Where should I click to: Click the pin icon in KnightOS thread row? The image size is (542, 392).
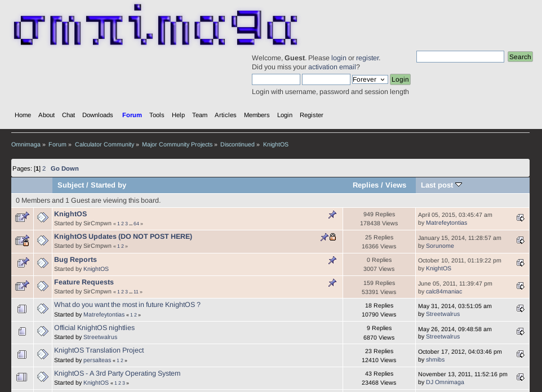point(332,215)
